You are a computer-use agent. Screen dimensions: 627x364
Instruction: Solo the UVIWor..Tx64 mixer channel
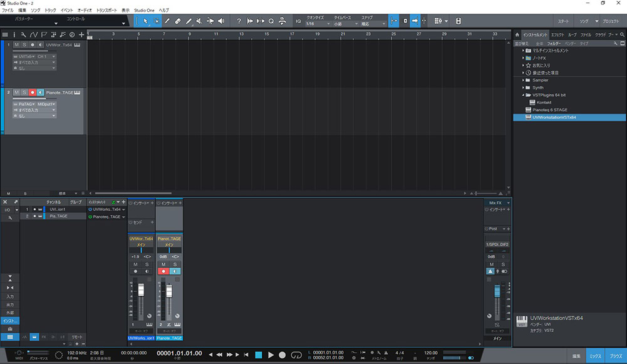(147, 264)
